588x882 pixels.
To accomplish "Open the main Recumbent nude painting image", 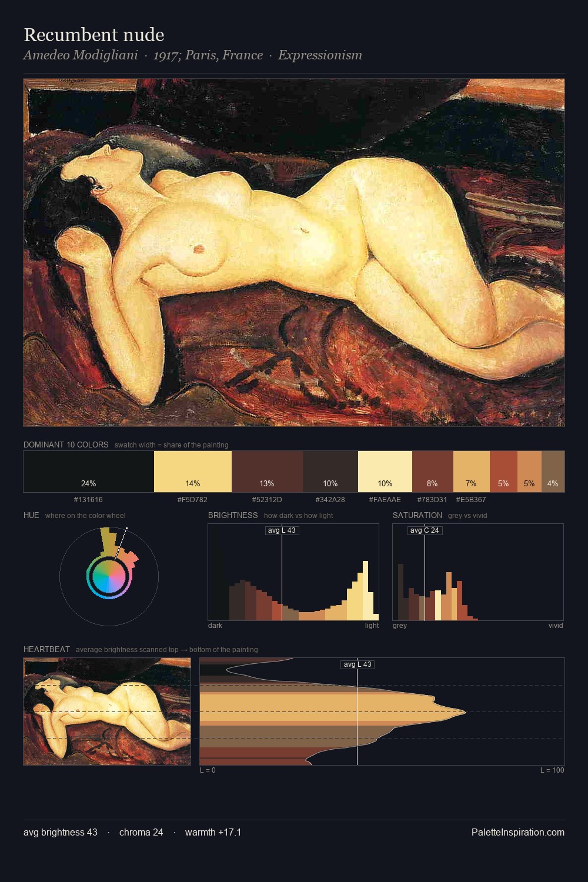I will click(294, 253).
